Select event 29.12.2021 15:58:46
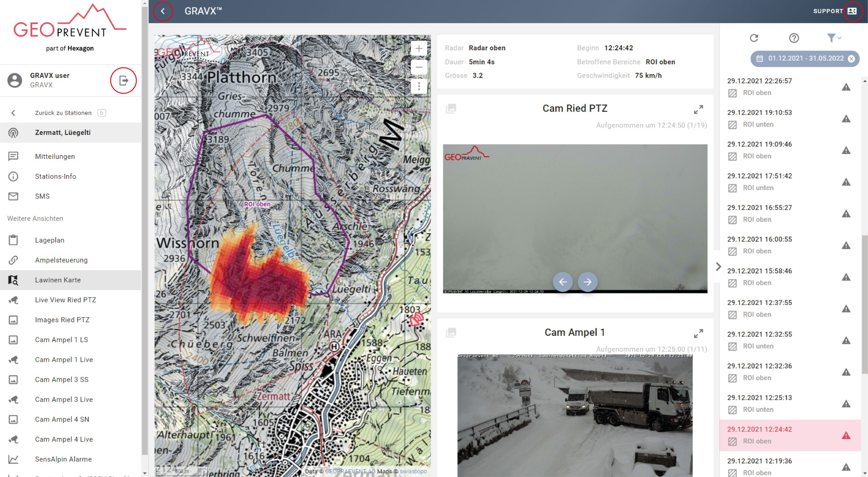The width and height of the screenshot is (868, 477). tap(790, 277)
